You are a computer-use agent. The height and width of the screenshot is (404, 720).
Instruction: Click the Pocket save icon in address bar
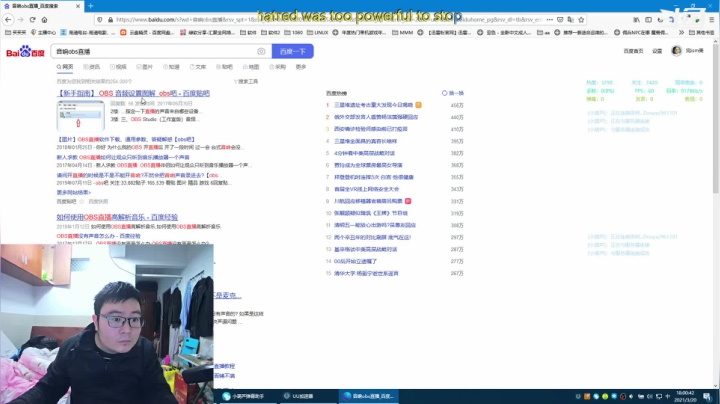[560, 20]
